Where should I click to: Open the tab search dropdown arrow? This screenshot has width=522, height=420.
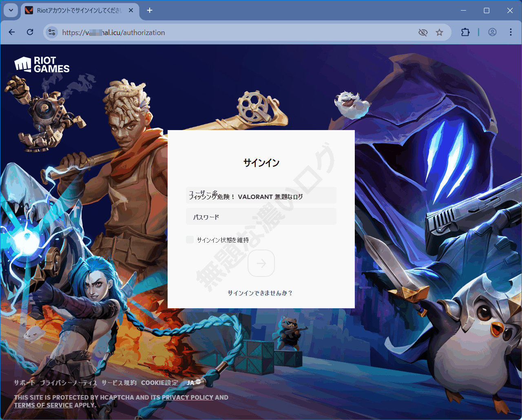coord(11,11)
